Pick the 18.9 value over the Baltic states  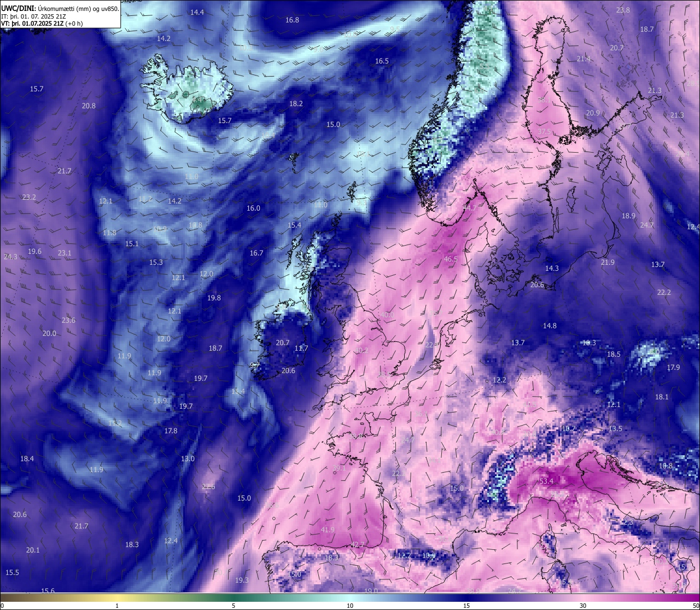point(628,216)
